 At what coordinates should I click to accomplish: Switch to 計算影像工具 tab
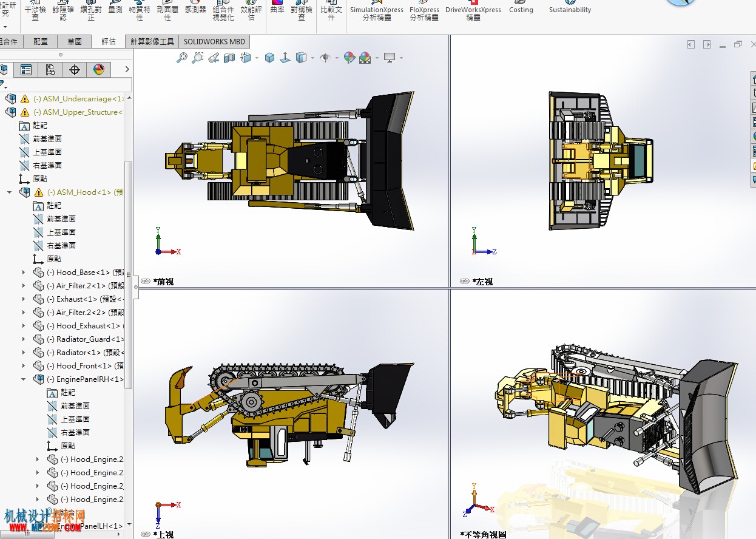pos(152,41)
